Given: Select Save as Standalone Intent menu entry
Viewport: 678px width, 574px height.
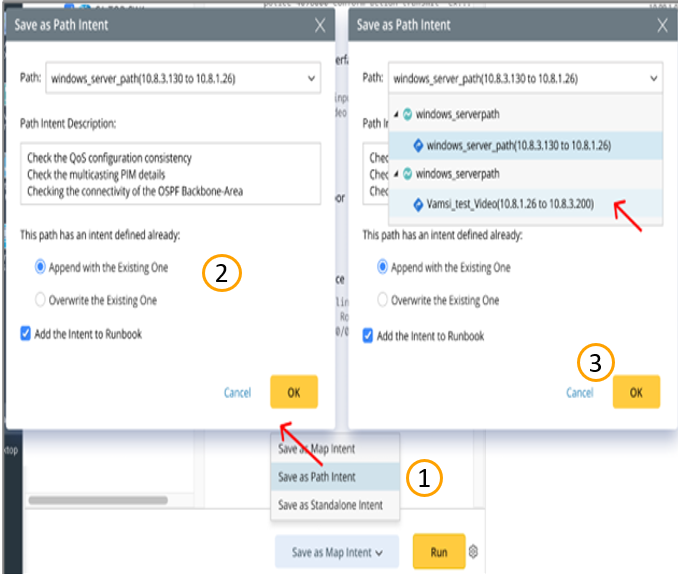Looking at the screenshot, I should click(331, 505).
